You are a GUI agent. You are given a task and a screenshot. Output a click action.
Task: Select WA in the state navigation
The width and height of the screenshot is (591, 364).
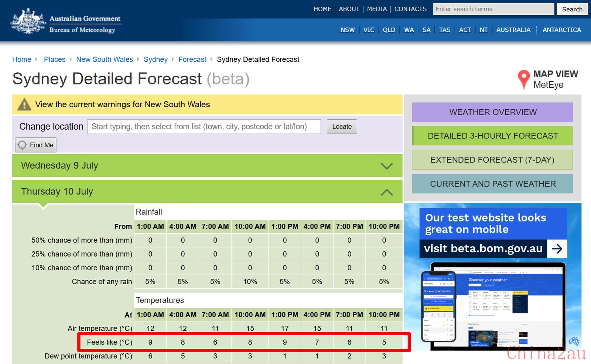coord(409,30)
